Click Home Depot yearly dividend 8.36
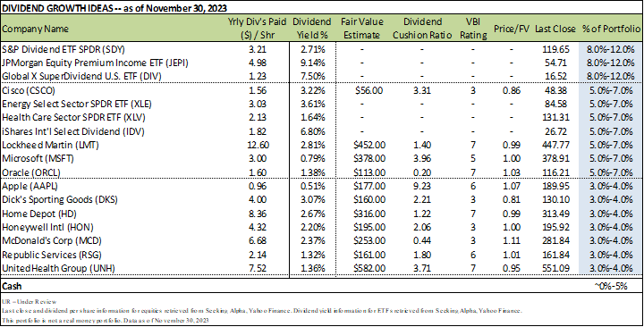This screenshot has width=644, height=327. [258, 214]
